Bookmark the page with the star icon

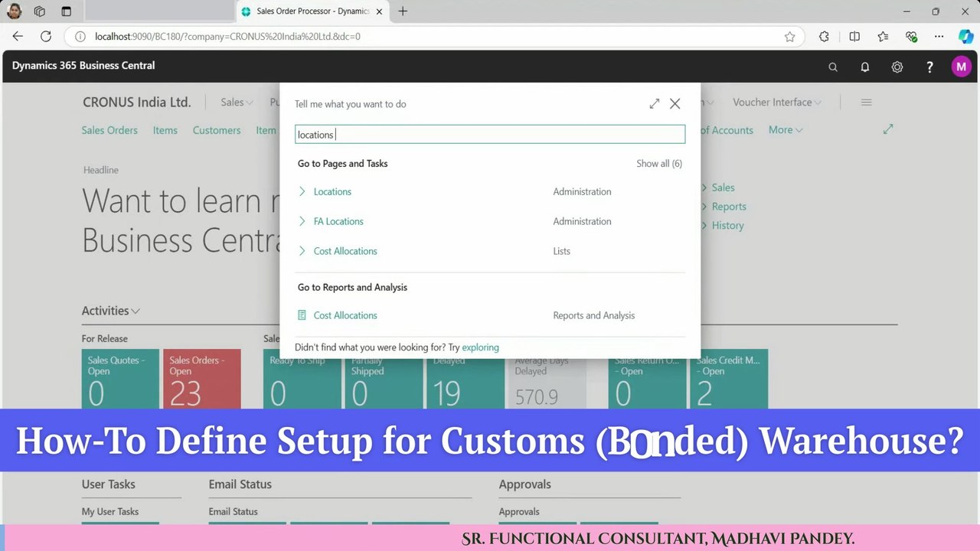(789, 36)
